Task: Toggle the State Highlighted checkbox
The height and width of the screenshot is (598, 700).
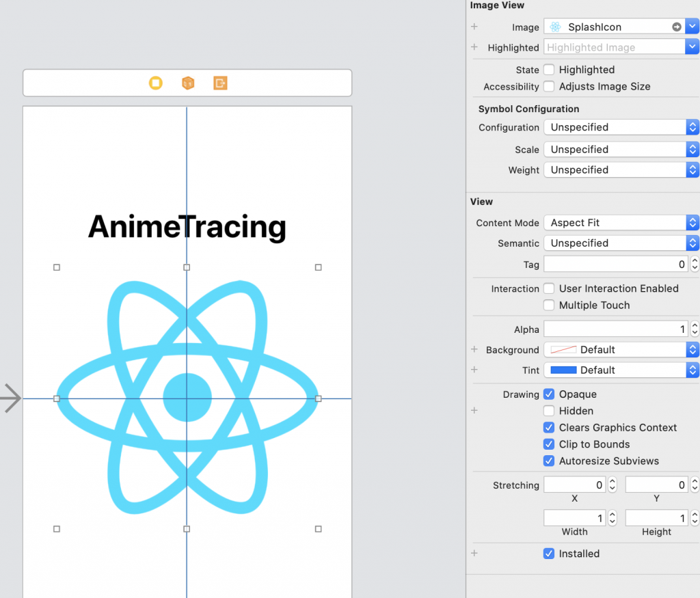Action: 549,70
